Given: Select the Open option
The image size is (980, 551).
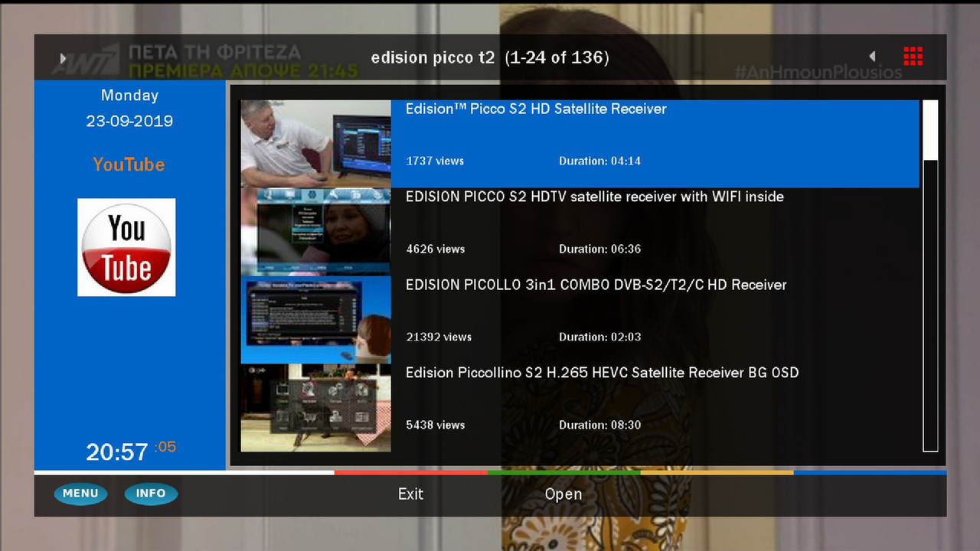Looking at the screenshot, I should tap(563, 494).
